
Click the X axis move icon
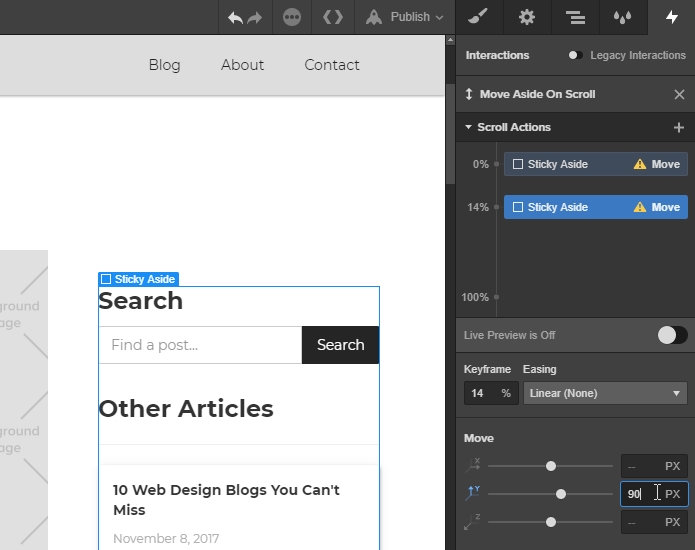click(472, 465)
